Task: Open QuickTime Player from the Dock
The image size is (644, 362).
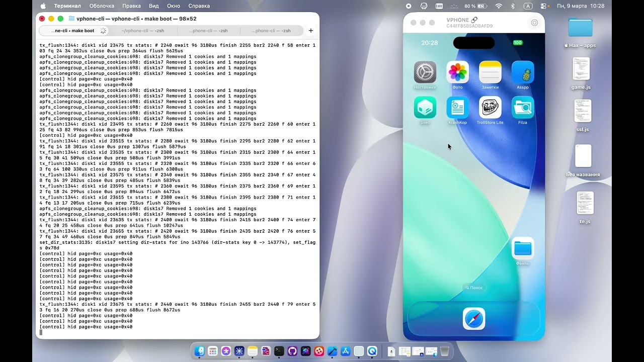Action: 372,351
